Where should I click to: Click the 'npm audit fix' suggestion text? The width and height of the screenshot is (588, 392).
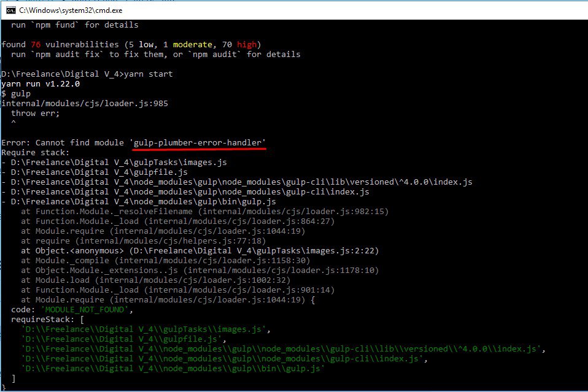tap(68, 55)
